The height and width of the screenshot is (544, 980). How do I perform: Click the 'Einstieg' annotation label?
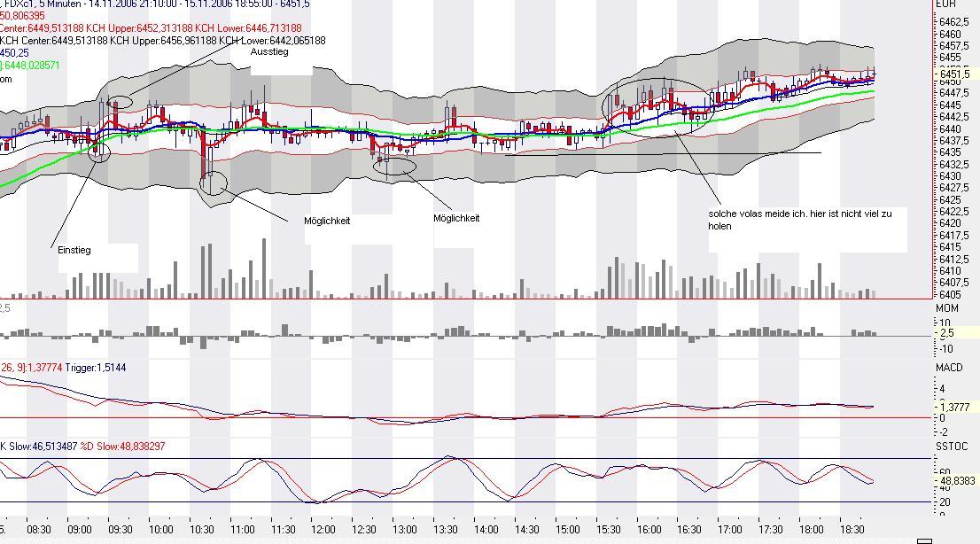click(74, 250)
